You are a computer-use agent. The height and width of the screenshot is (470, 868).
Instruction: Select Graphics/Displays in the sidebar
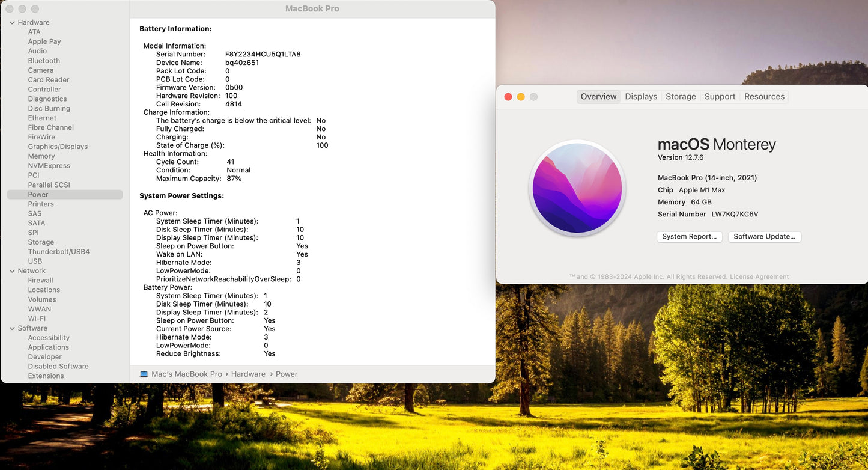point(58,147)
